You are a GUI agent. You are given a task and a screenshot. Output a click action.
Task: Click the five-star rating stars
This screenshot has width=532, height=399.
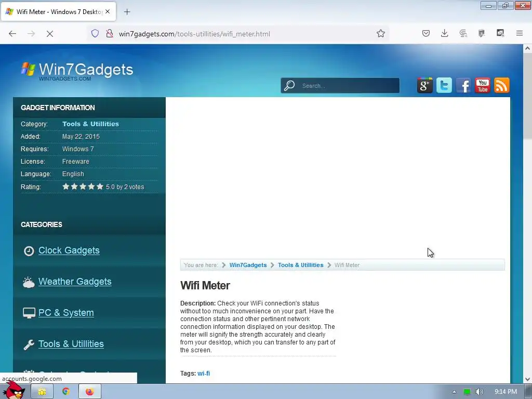point(83,187)
